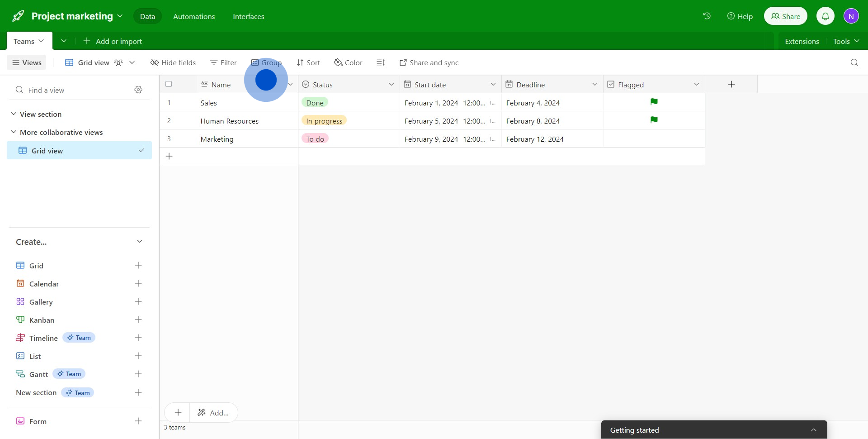Open the Color options
Image resolution: width=868 pixels, height=439 pixels.
pos(348,62)
